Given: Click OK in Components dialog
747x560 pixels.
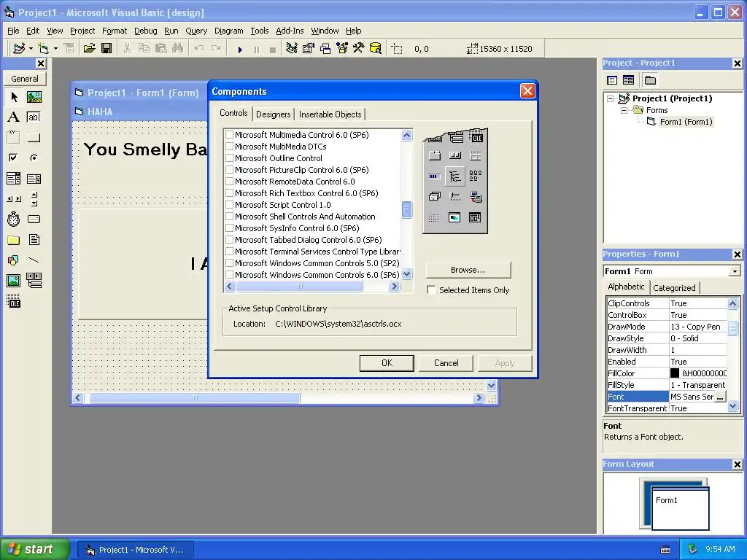Looking at the screenshot, I should [387, 363].
